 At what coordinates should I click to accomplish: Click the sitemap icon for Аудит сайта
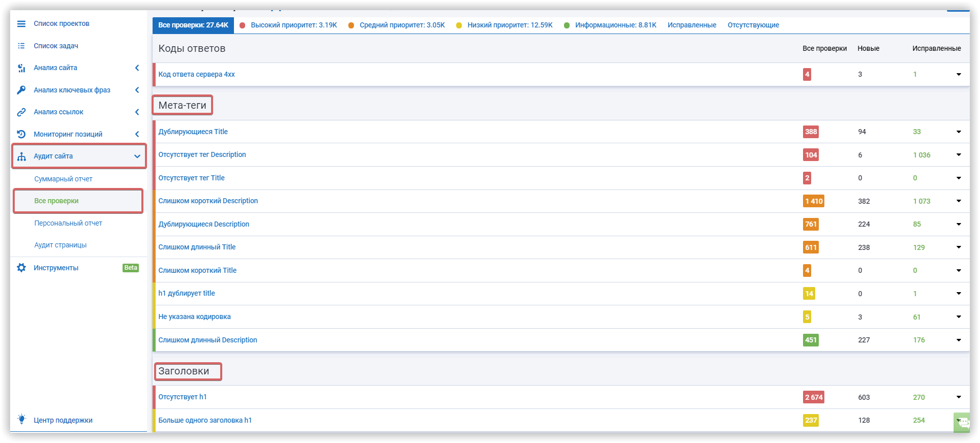point(21,156)
